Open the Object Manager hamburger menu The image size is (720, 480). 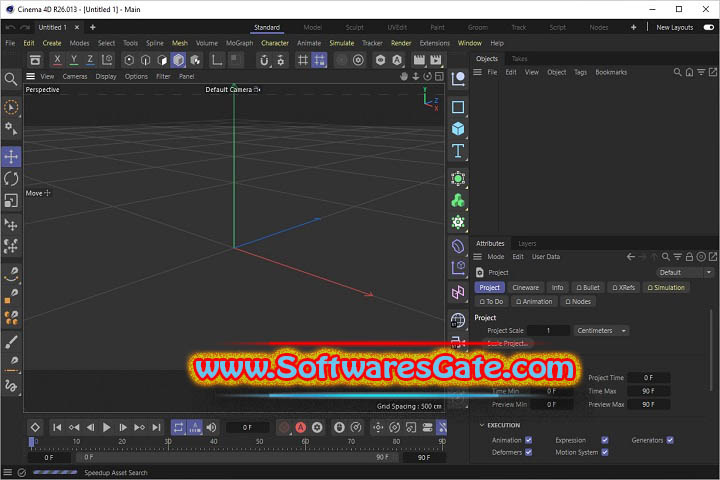point(478,72)
